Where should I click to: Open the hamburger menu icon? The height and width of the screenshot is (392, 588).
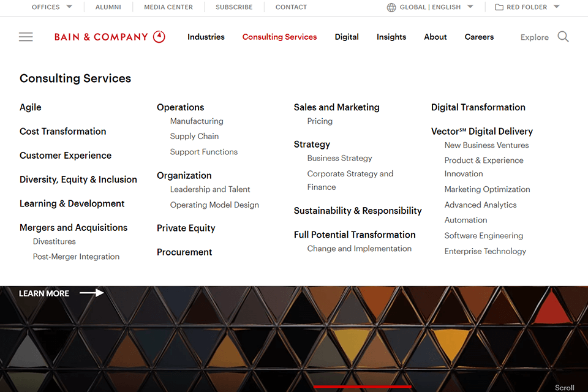[x=26, y=37]
